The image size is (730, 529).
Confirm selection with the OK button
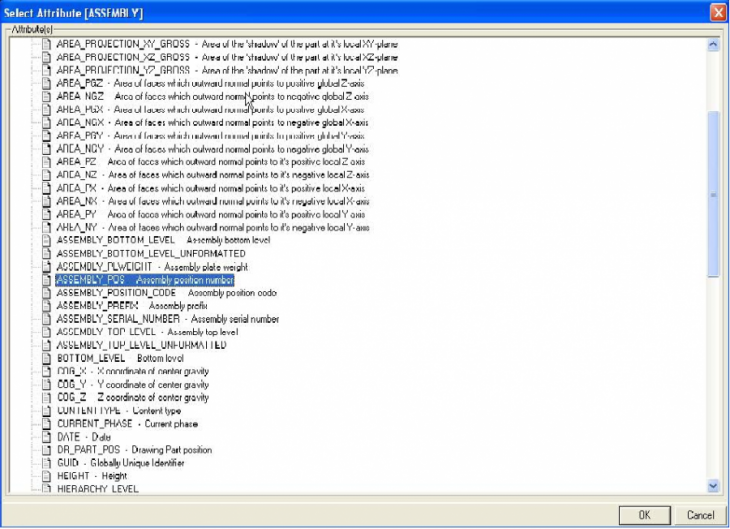(x=645, y=514)
